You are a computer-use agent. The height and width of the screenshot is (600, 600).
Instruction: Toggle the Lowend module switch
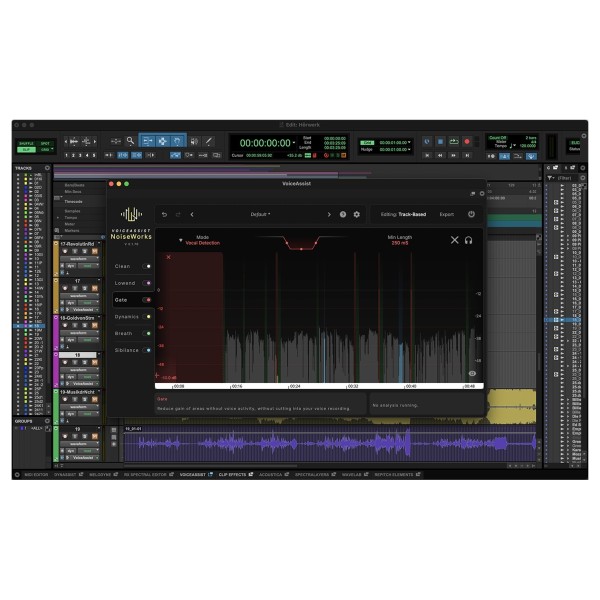pos(147,283)
